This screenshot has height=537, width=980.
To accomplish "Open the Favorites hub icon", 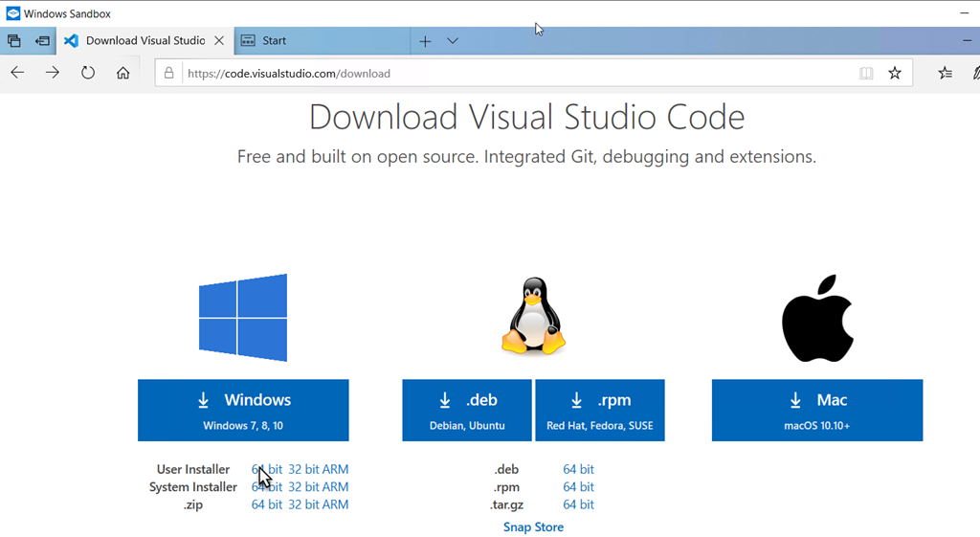I will pos(946,73).
